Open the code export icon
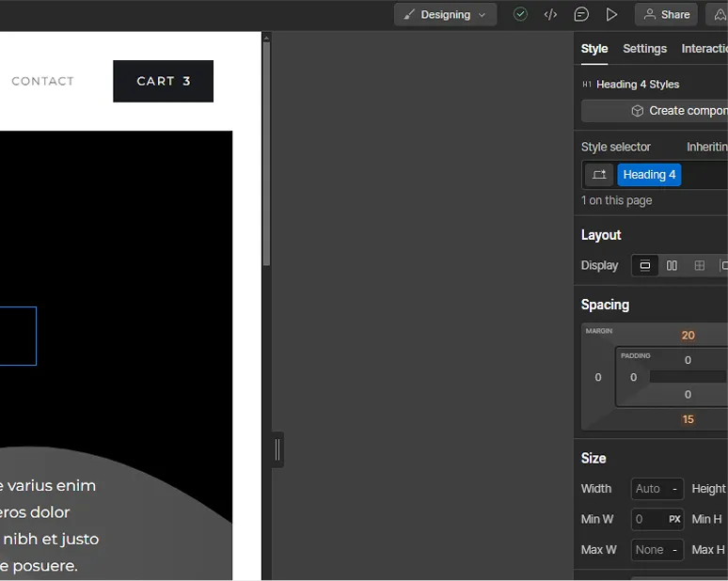Image resolution: width=728 pixels, height=581 pixels. pyautogui.click(x=550, y=15)
